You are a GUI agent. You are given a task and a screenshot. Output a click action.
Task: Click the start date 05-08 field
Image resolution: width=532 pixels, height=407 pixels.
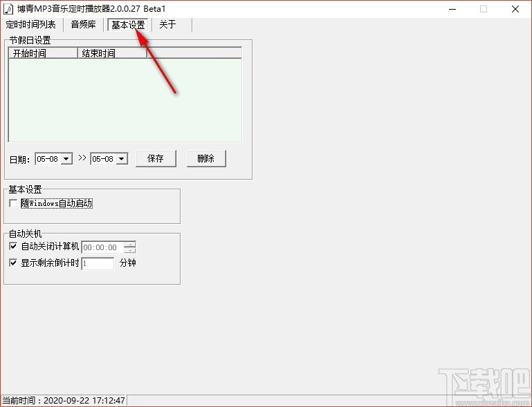(x=48, y=159)
